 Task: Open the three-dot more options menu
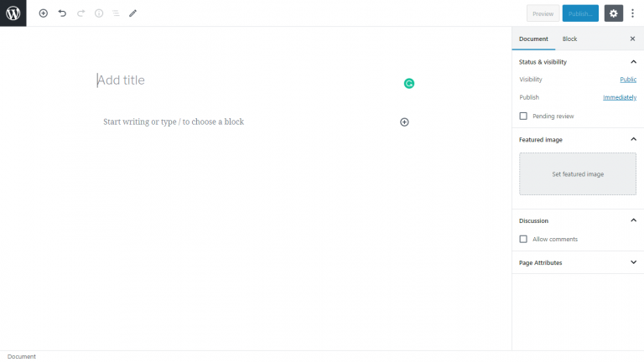point(632,13)
